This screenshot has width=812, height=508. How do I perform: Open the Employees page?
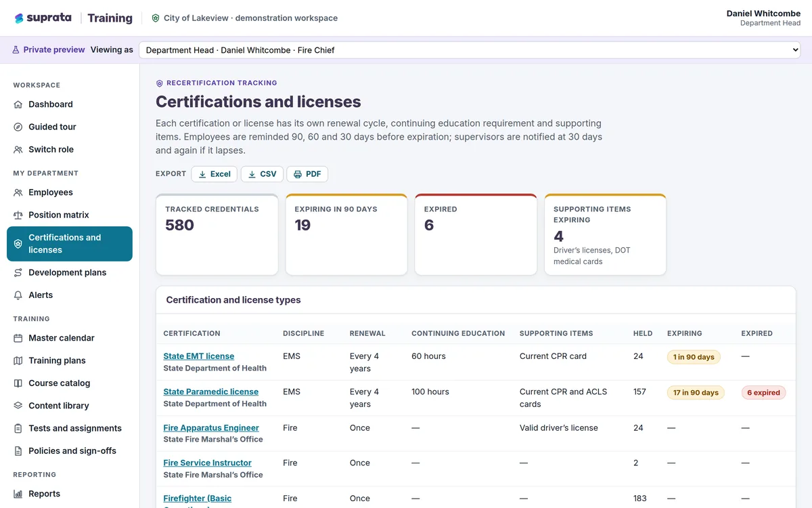pos(70,192)
